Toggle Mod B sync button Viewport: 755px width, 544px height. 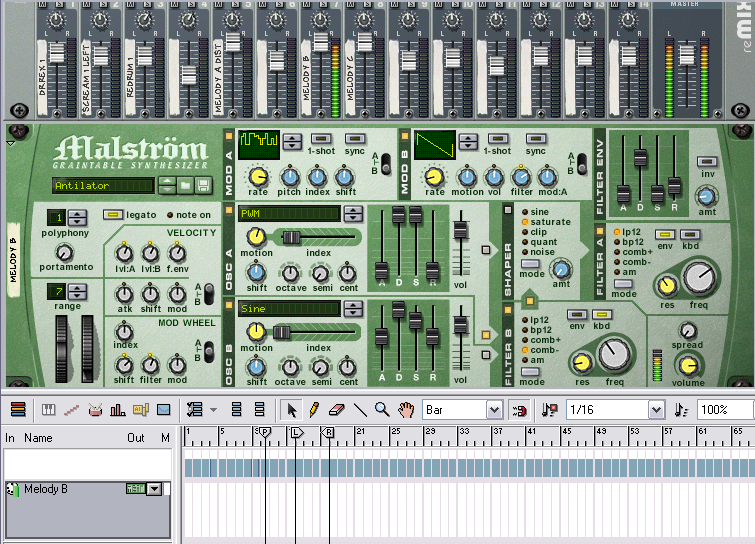pyautogui.click(x=535, y=139)
